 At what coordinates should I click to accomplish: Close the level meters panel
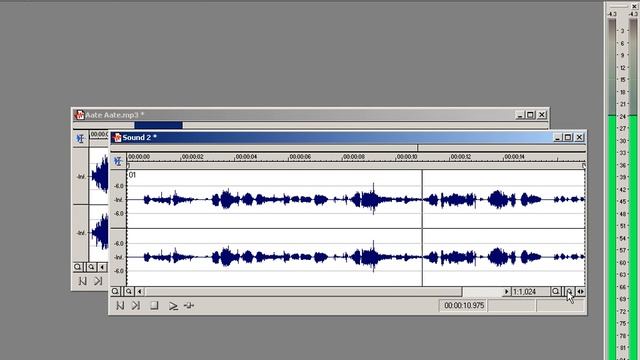point(635,6)
